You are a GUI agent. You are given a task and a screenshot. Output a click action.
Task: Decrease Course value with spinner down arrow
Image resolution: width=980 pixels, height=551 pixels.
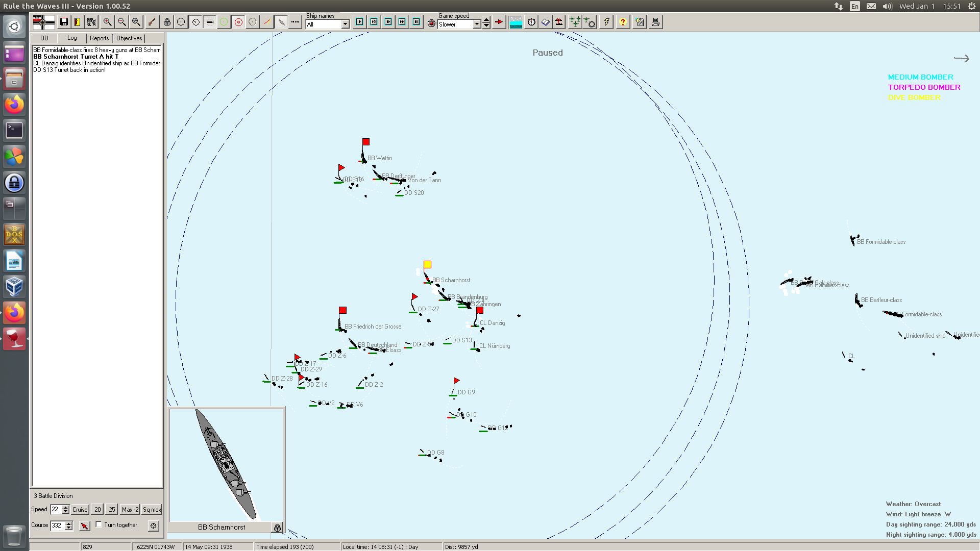click(x=68, y=528)
